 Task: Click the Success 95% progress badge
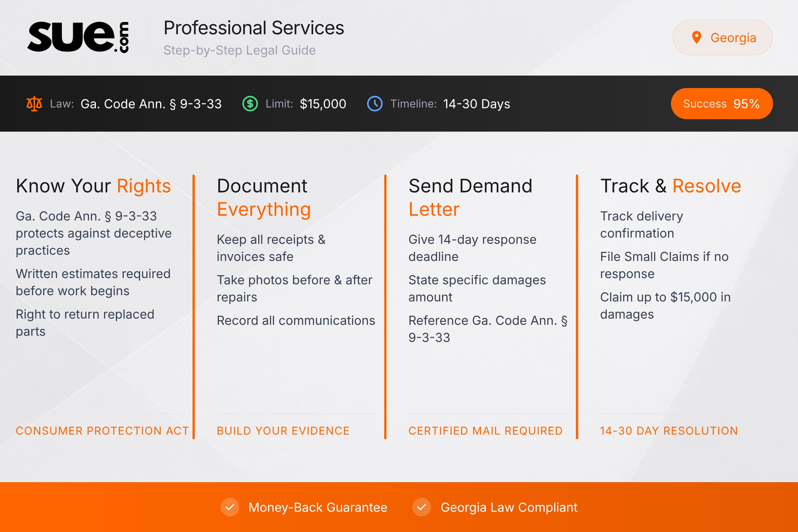pyautogui.click(x=722, y=104)
